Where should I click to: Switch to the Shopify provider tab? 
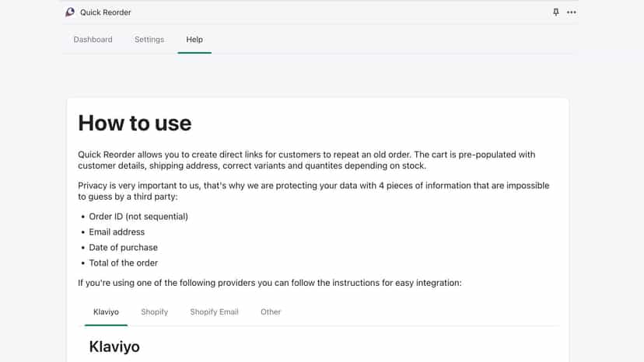tap(155, 312)
